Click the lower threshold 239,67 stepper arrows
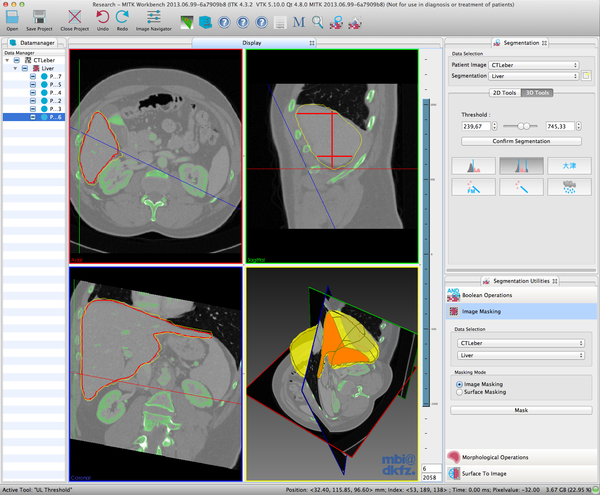The height and width of the screenshot is (495, 600). click(494, 126)
